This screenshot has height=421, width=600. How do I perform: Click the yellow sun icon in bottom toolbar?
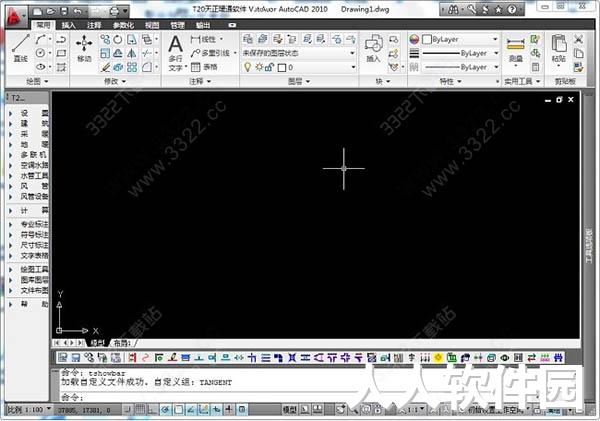(438, 357)
